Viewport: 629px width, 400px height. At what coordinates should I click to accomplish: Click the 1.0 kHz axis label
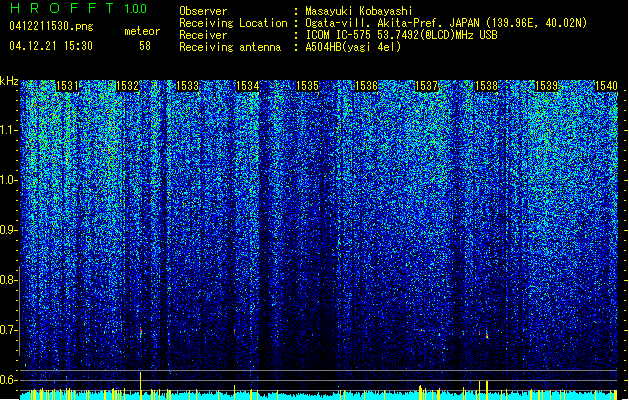click(7, 180)
